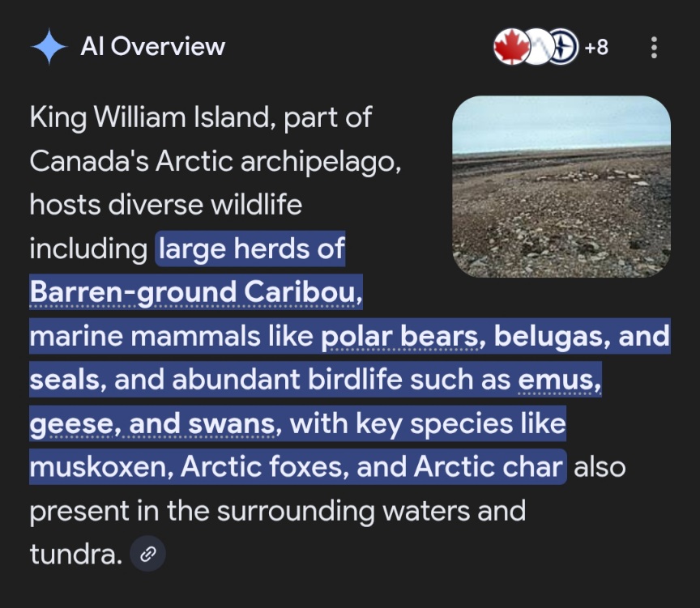Expand the +8 additional sources list
This screenshot has width=700, height=608.
click(x=596, y=48)
